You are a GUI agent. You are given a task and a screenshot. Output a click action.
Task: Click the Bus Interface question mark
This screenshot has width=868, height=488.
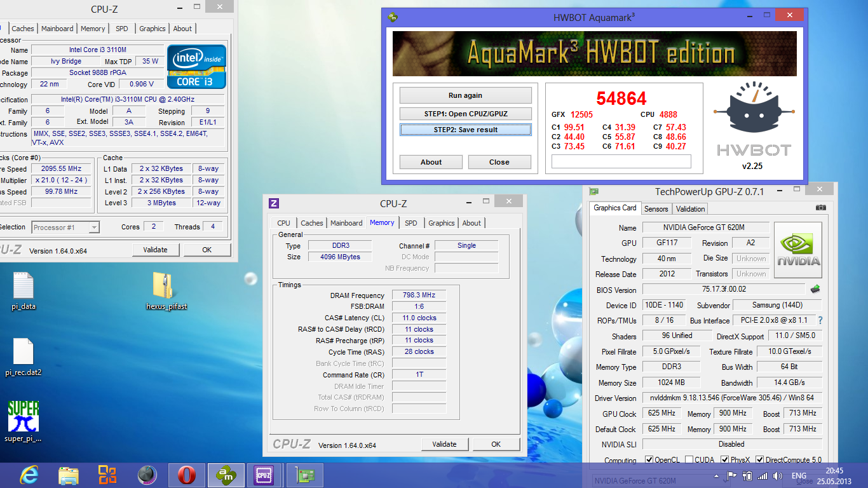[x=820, y=320]
